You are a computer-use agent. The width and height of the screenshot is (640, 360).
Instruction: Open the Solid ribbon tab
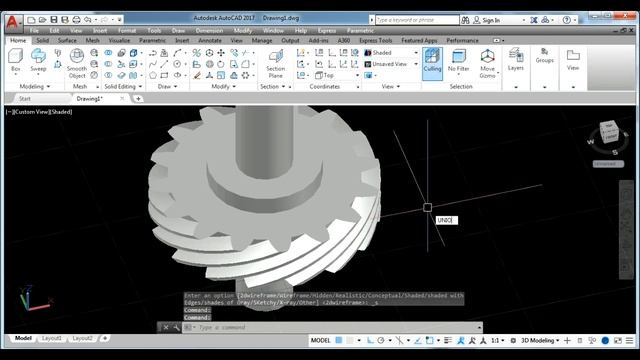pos(42,40)
